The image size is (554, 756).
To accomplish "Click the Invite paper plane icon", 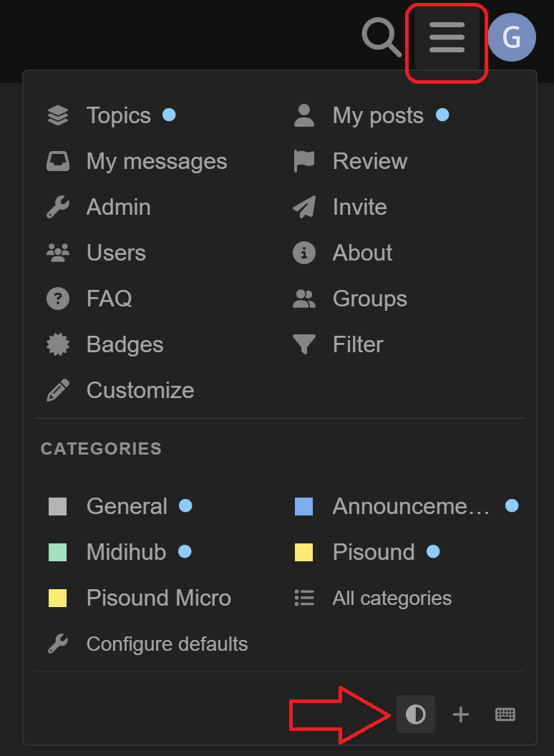I will tap(304, 207).
